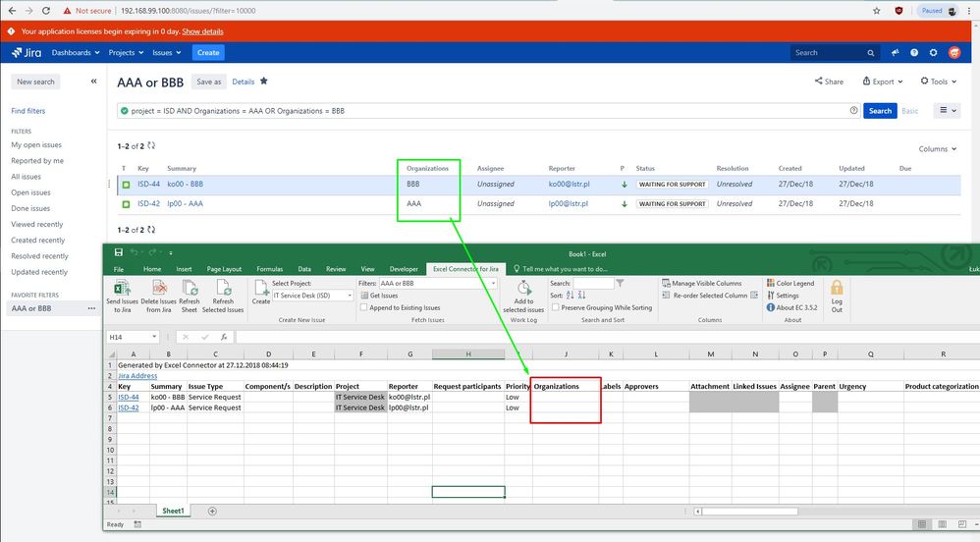The width and height of the screenshot is (980, 542).
Task: Sort descending with the Z-A icon
Action: point(582,296)
